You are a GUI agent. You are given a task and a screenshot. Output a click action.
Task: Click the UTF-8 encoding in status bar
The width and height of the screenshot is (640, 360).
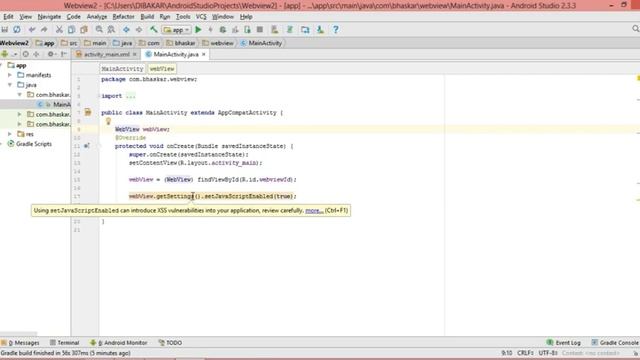coord(548,353)
